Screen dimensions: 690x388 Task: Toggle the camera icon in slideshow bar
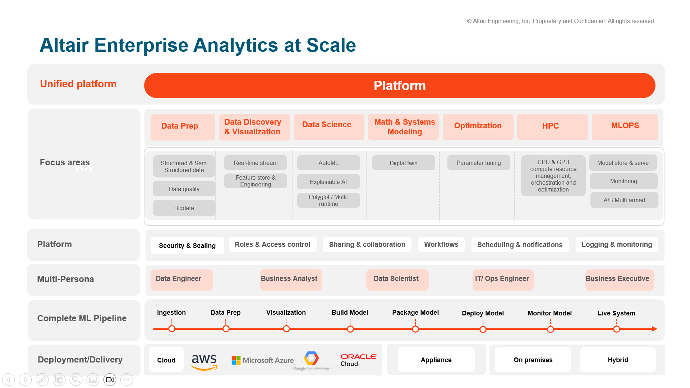pos(110,379)
